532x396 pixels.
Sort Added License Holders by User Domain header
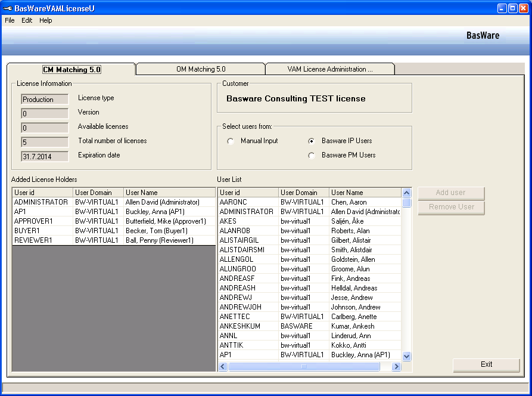[98, 193]
